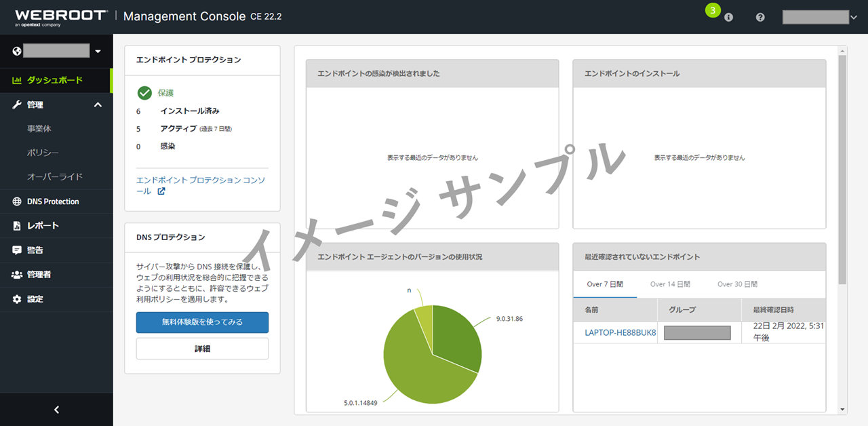Screen dimensions: 868x426
Task: Switch to the Over 14 日間 tab
Action: 670,284
